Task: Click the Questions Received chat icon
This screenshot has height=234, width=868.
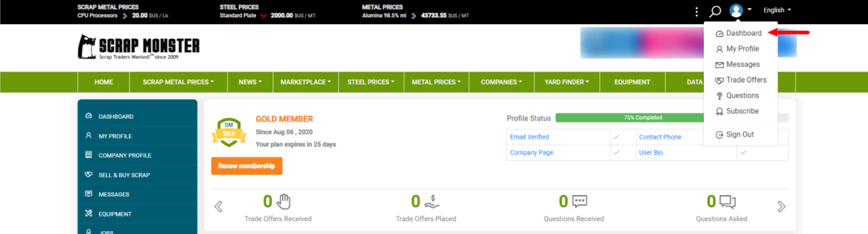Action: coord(579,201)
